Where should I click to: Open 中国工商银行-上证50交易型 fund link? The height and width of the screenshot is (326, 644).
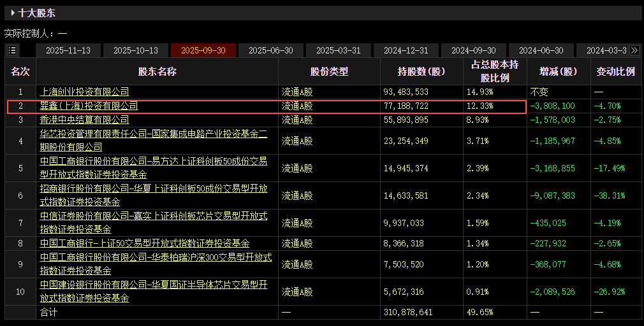(145, 243)
